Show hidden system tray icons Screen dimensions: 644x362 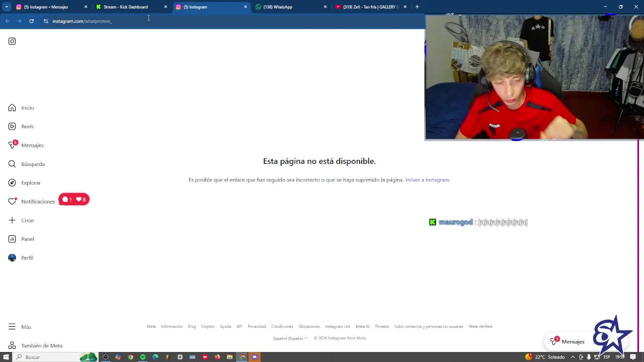coord(573,357)
